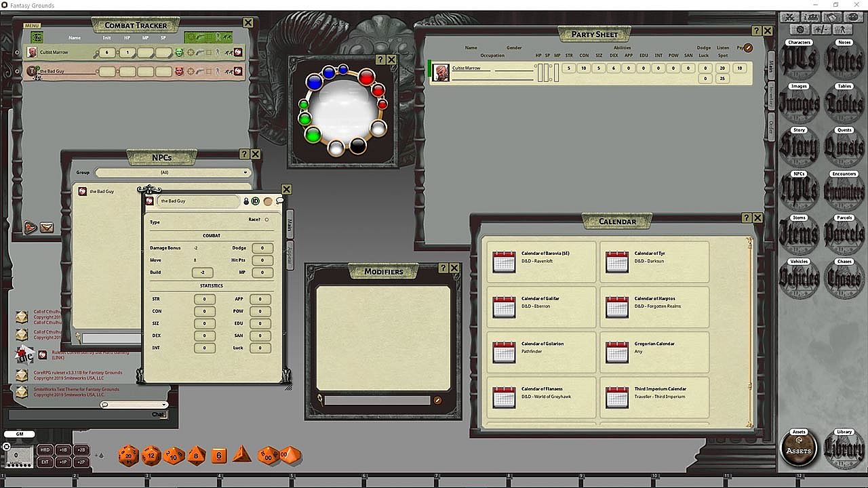
Task: Roll the d12 die
Action: (151, 455)
